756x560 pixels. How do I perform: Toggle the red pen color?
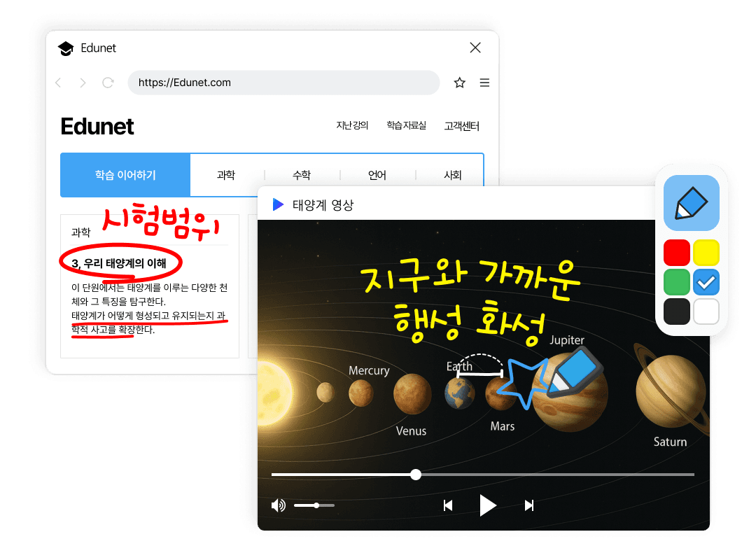(676, 253)
